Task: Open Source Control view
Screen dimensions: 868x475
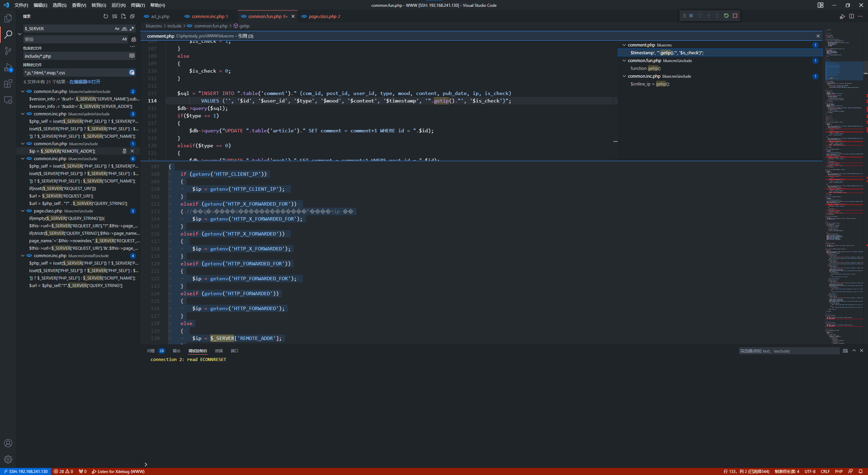Action: click(8, 51)
